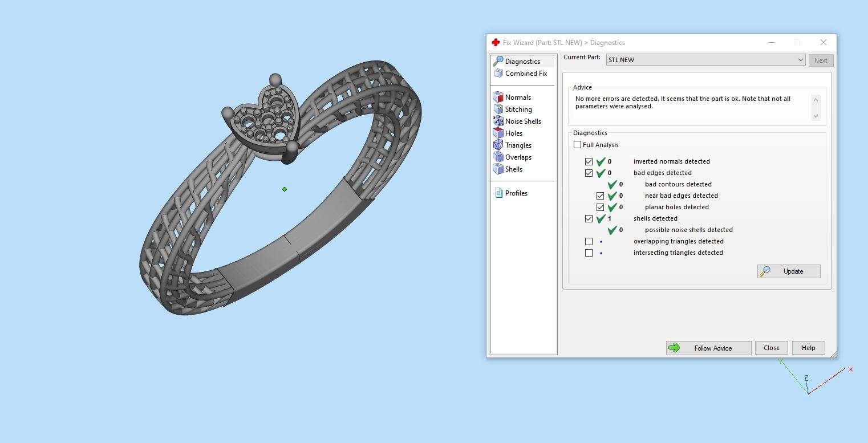
Task: Uncheck inverted normals detection checkbox
Action: point(589,161)
